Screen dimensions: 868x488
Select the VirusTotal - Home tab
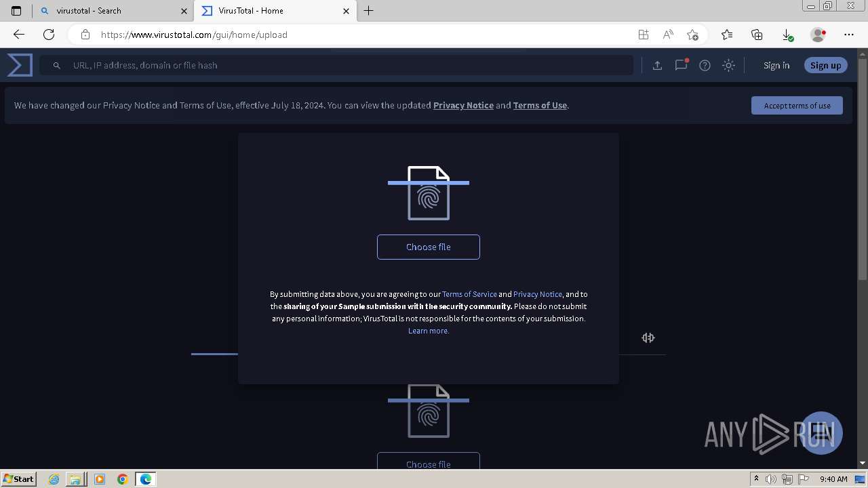[275, 11]
